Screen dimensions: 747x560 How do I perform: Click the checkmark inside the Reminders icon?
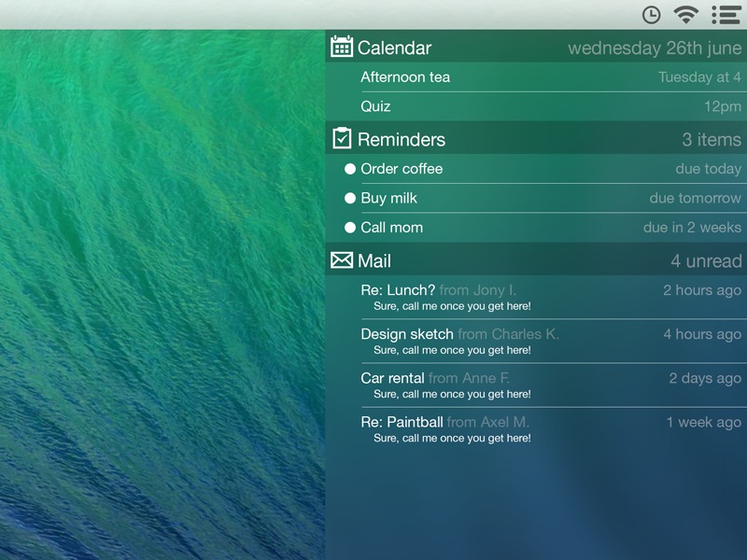coord(341,138)
